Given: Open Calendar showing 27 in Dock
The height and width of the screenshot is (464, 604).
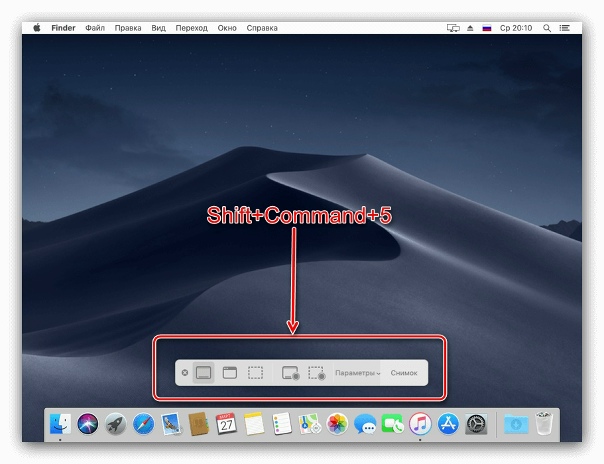Looking at the screenshot, I should [x=226, y=424].
